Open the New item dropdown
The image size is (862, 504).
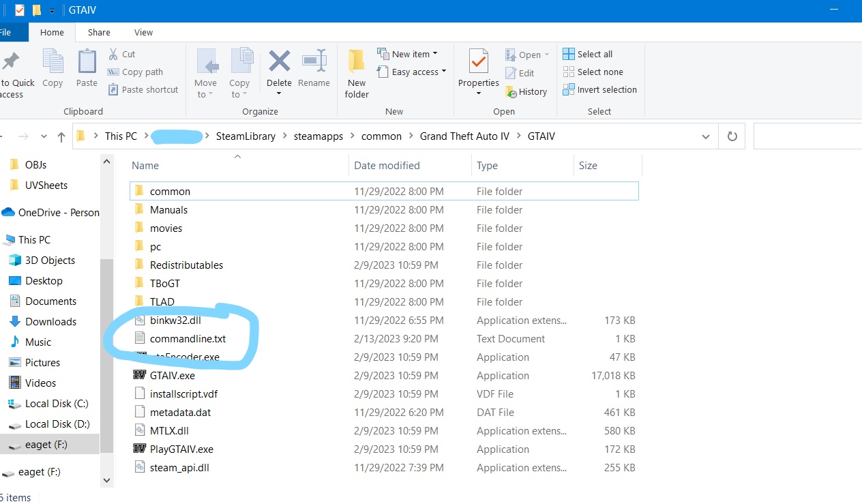click(407, 54)
